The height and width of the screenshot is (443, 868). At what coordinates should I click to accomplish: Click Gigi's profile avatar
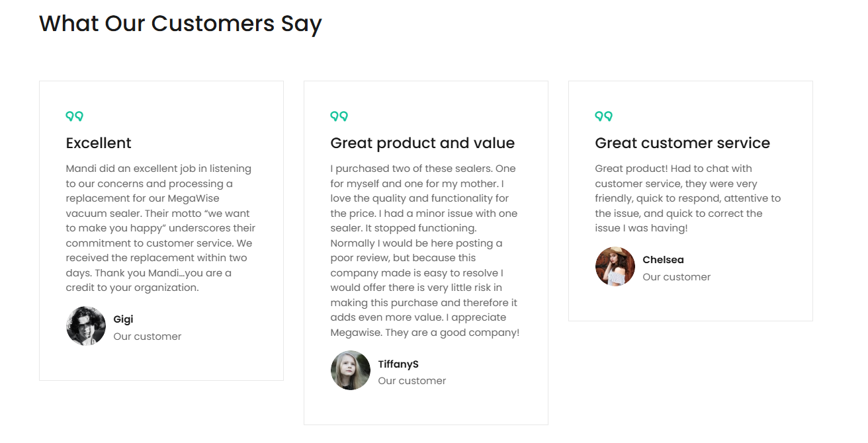click(86, 326)
